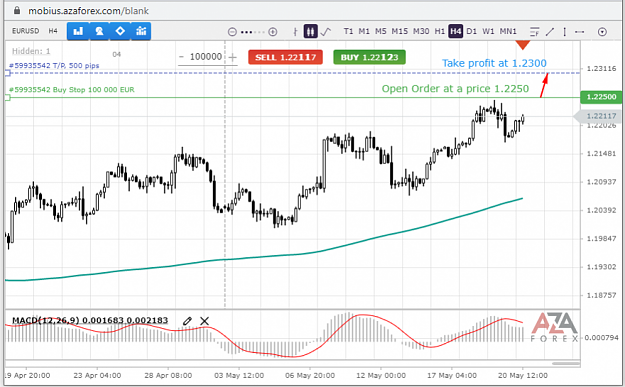The width and height of the screenshot is (625, 387).
Task: Select the H1 timeframe
Action: (x=440, y=31)
